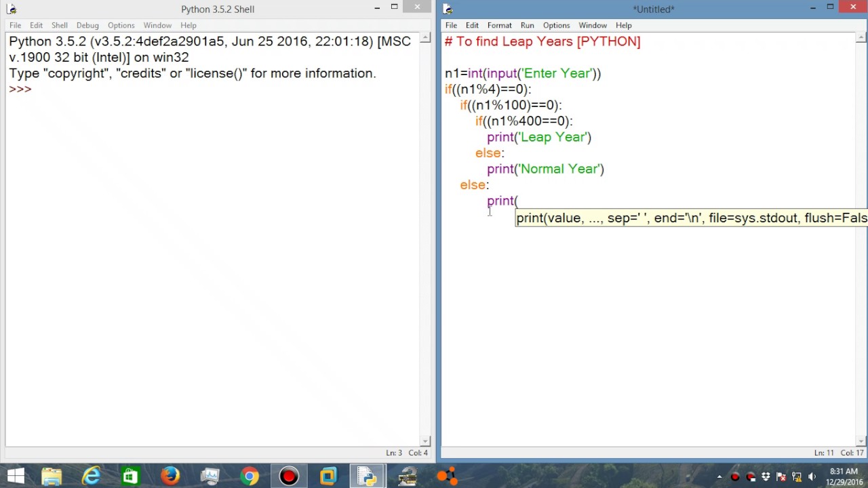Open the VMware-style yellow-blue taskbar icon
The height and width of the screenshot is (488, 868).
click(328, 476)
